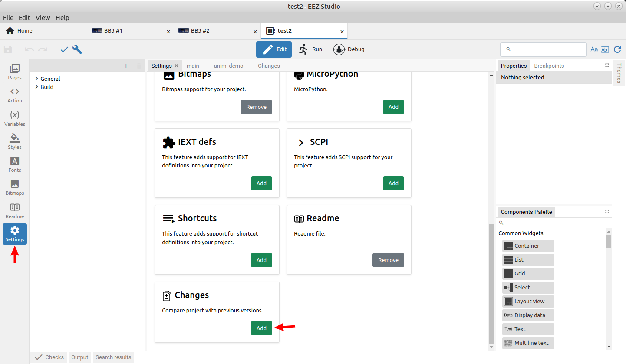Screen dimensions: 626x364
Task: Switch to Run mode
Action: 310,49
